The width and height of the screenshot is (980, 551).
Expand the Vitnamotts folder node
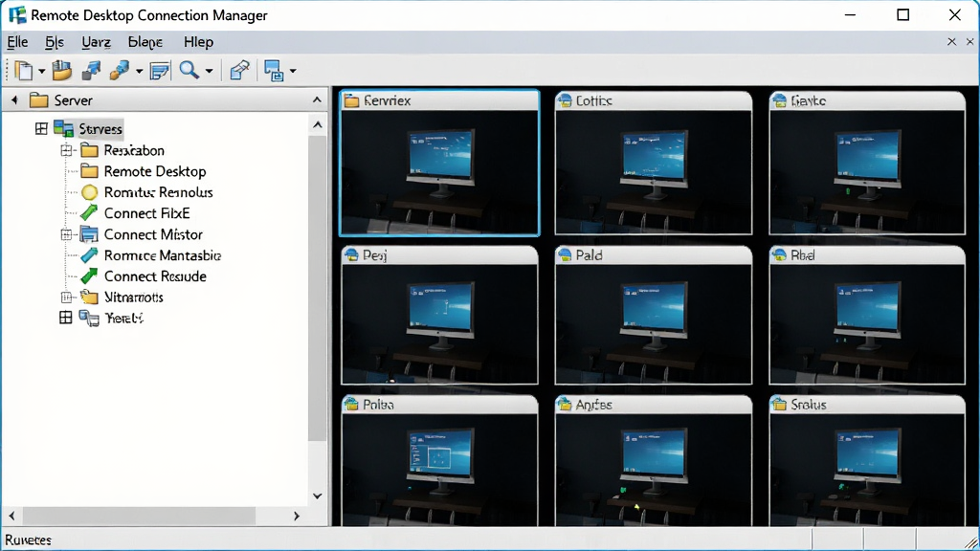[x=66, y=298]
